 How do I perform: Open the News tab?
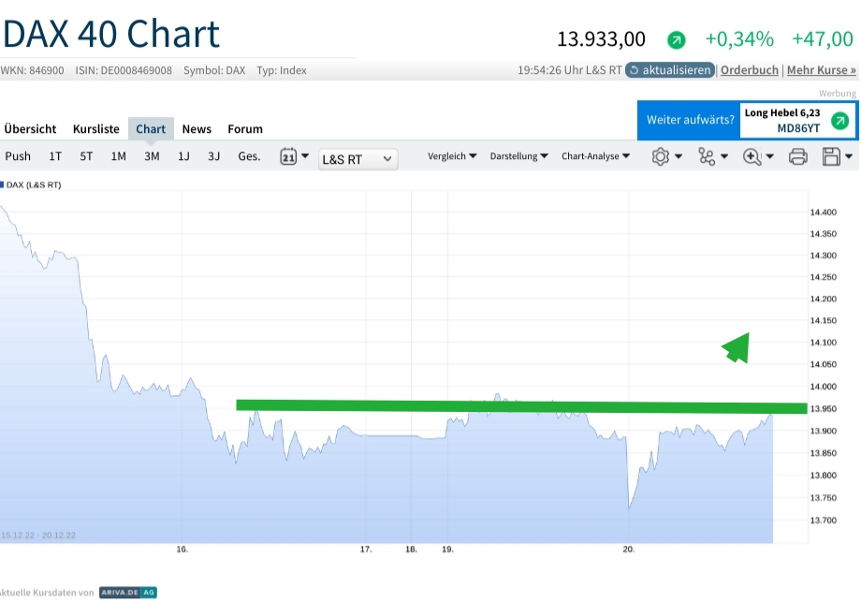coord(197,129)
